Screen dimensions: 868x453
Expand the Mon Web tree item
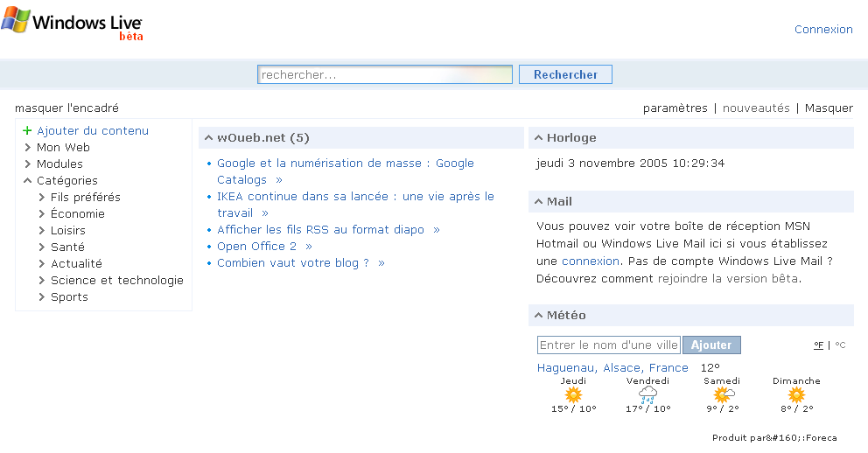coord(28,147)
